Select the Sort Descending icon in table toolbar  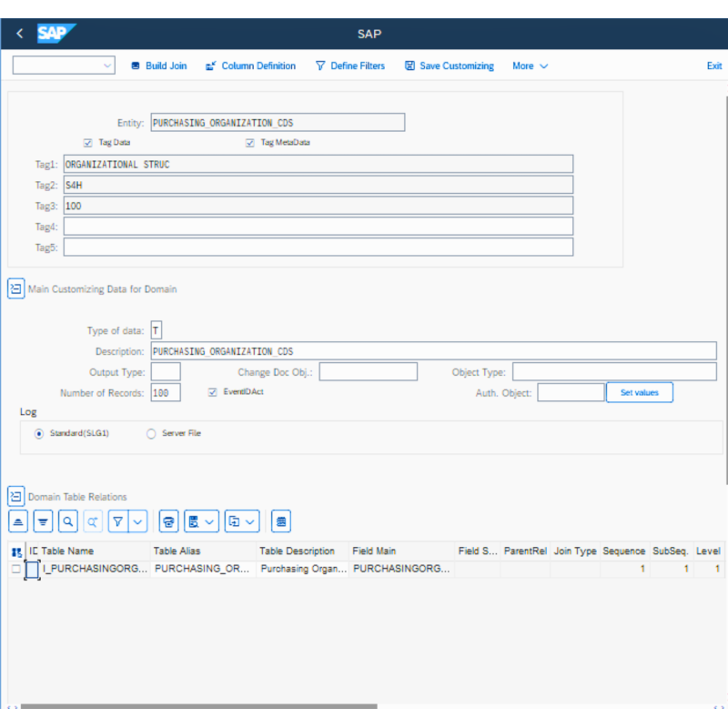(x=43, y=521)
